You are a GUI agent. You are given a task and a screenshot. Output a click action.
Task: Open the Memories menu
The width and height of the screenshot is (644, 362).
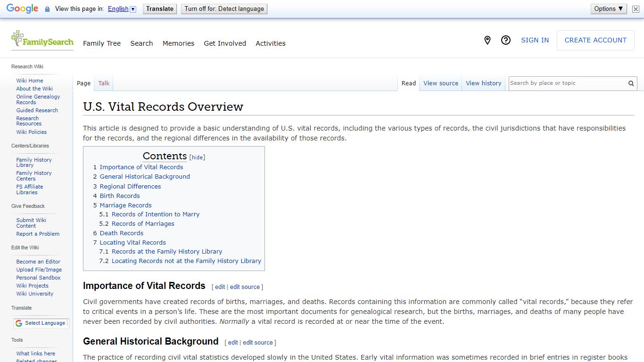click(178, 43)
